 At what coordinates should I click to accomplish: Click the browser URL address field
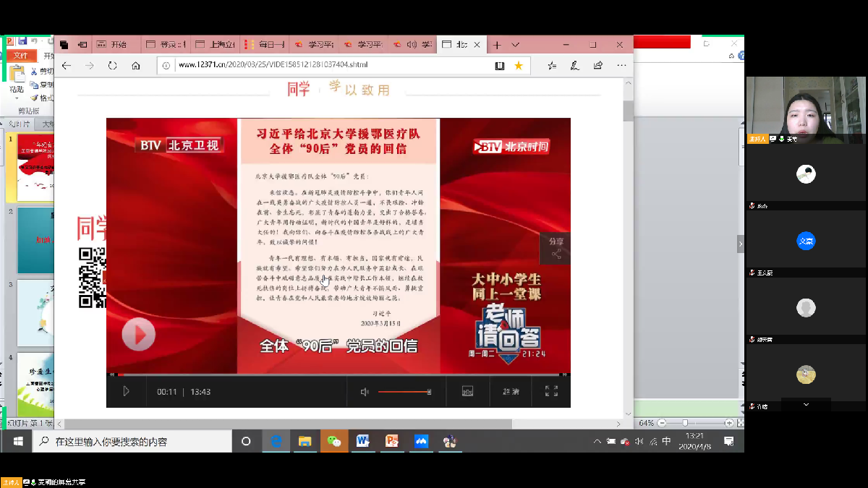click(x=325, y=66)
